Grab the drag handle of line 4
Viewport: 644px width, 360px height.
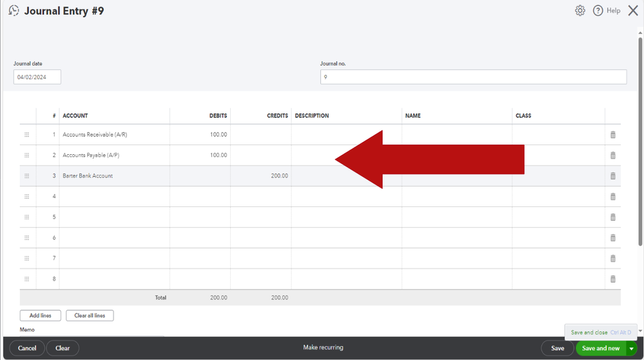point(26,196)
